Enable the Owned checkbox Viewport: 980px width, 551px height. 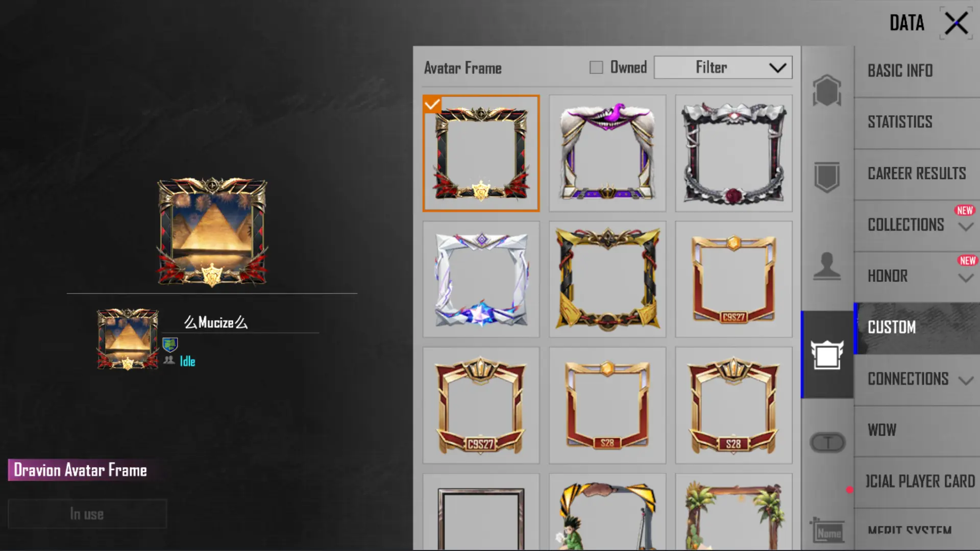[596, 67]
